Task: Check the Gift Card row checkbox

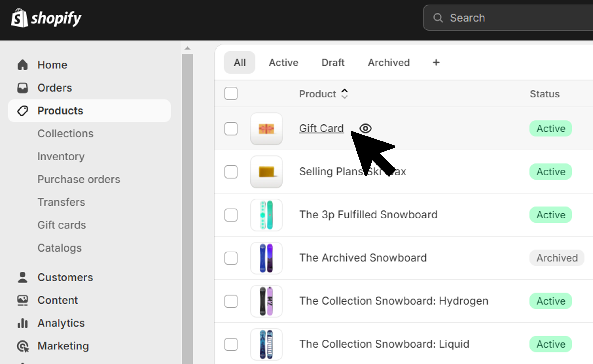Action: (x=231, y=129)
